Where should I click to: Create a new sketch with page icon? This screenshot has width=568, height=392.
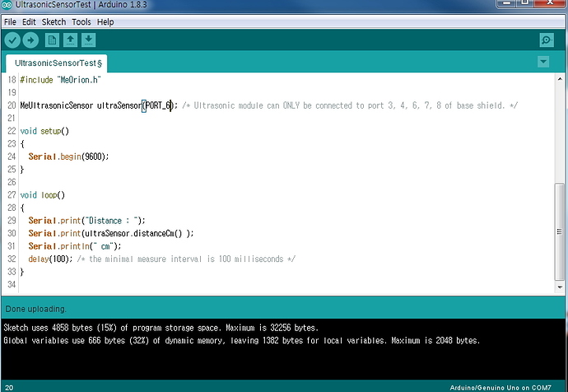(52, 40)
